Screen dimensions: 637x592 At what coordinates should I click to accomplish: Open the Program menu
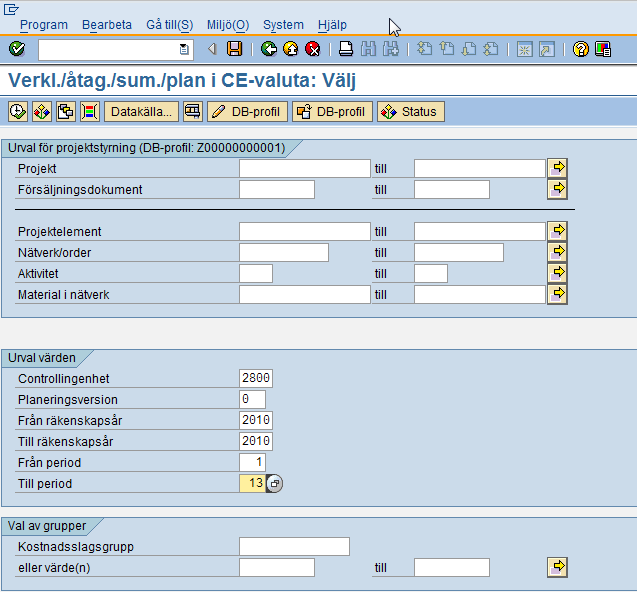coord(44,25)
